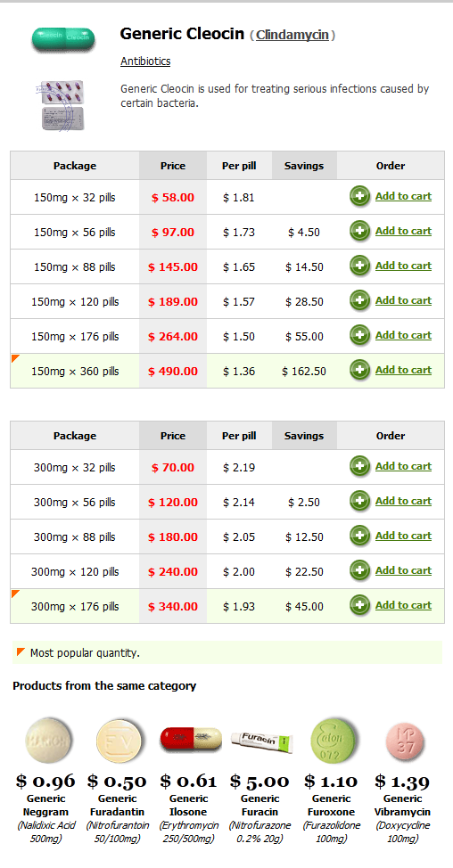This screenshot has height=868, width=453.
Task: Open the Generic Ilosone capsule product
Action: [191, 741]
